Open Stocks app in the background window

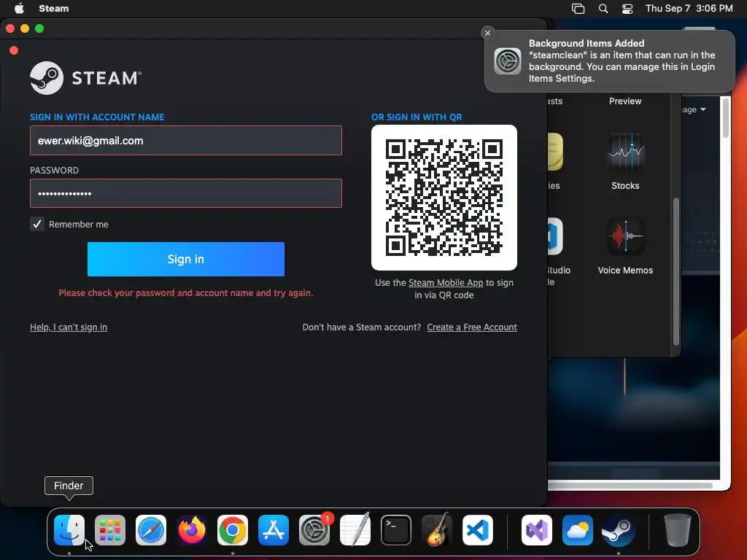pyautogui.click(x=625, y=152)
